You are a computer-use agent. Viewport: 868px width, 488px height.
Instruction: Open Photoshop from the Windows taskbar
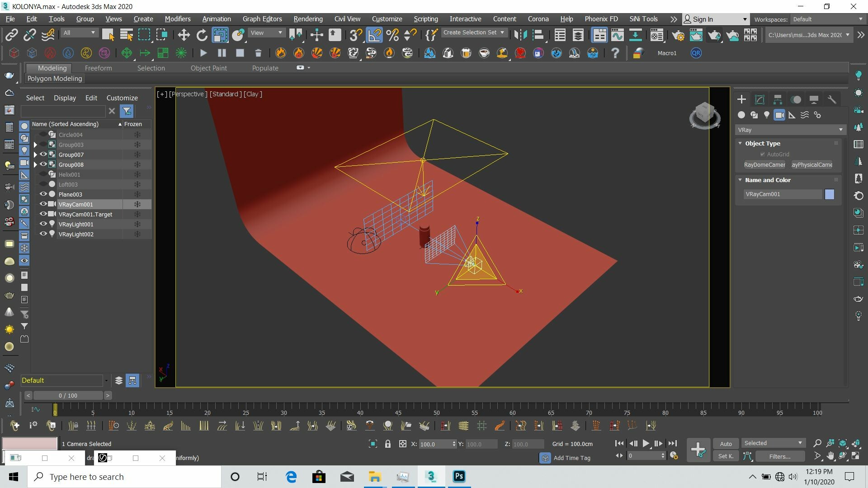coord(459,476)
